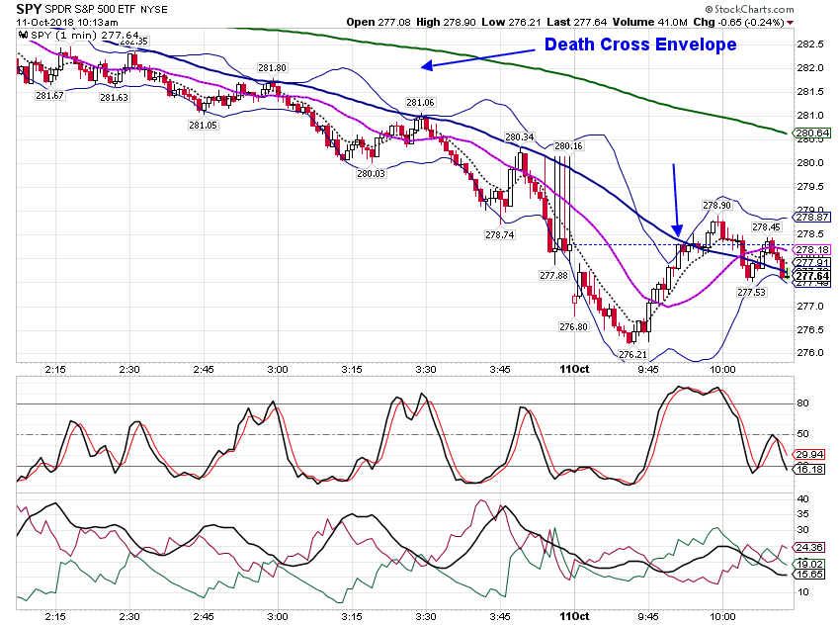Click the 276.0 price axis tick
The width and height of the screenshot is (840, 626).
click(x=810, y=353)
